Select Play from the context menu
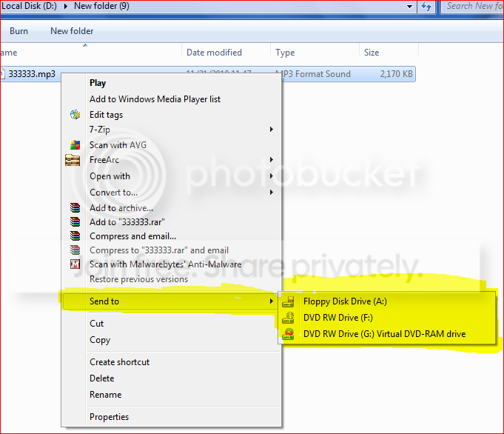The width and height of the screenshot is (504, 434). 98,83
